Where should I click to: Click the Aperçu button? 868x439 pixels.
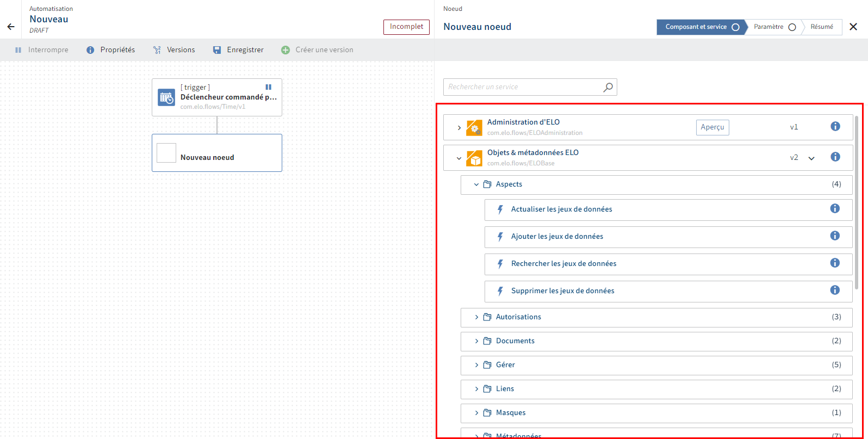pyautogui.click(x=712, y=127)
